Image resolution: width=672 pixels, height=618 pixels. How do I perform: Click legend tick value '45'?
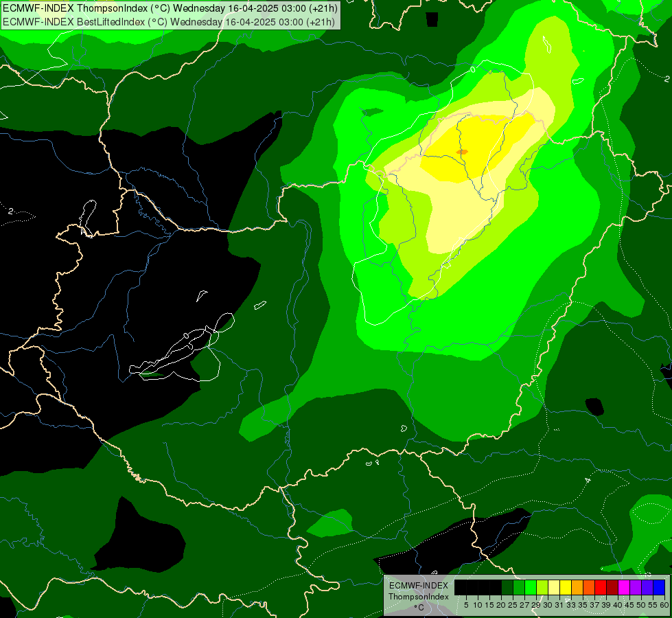[629, 605]
